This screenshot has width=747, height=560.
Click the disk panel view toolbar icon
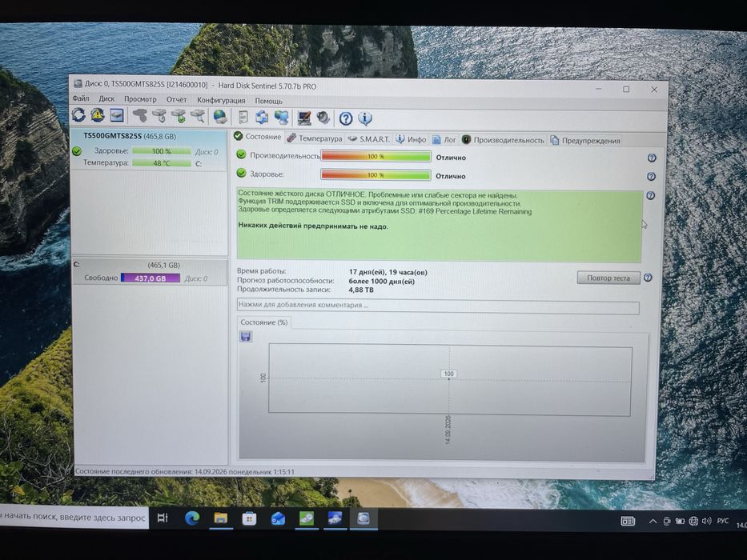117,115
